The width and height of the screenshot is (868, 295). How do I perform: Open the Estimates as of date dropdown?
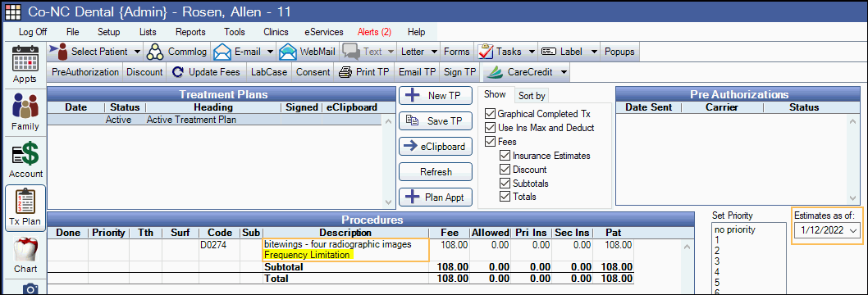coord(853,230)
